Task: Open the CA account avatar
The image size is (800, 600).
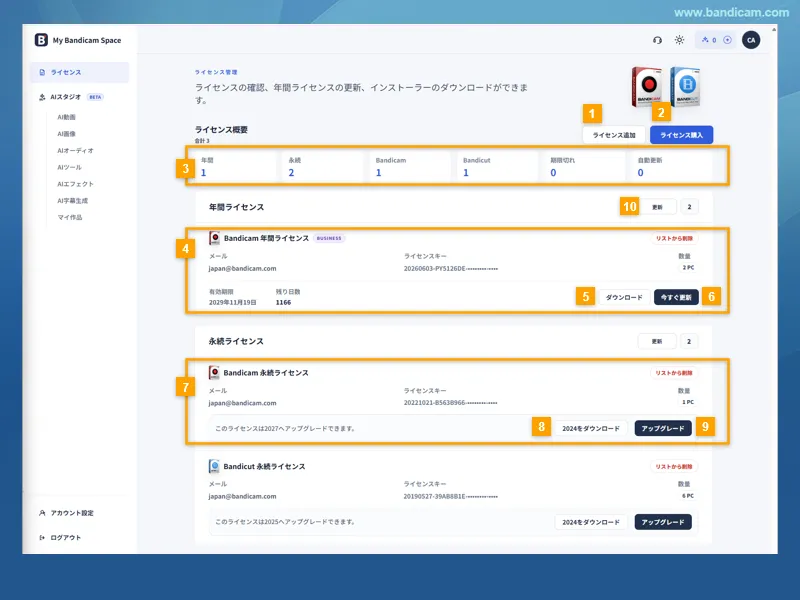Action: pyautogui.click(x=751, y=40)
